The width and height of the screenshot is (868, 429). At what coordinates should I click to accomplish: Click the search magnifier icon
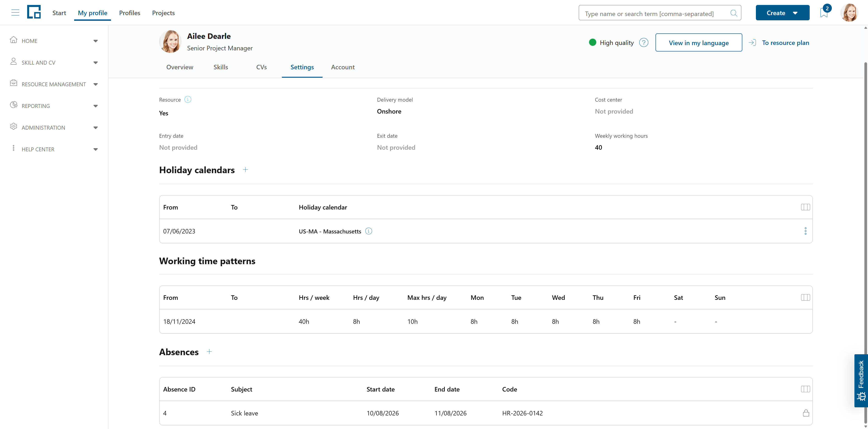(734, 13)
